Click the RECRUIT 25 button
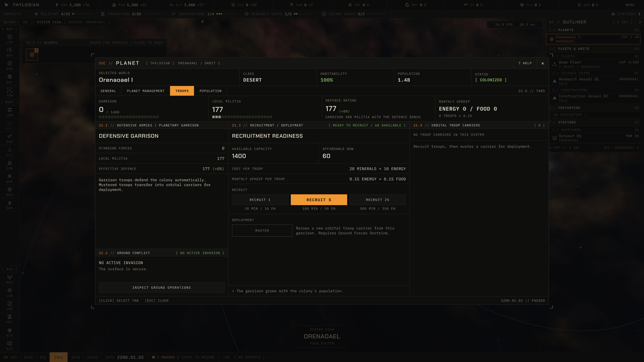The height and width of the screenshot is (362, 644). point(377,200)
